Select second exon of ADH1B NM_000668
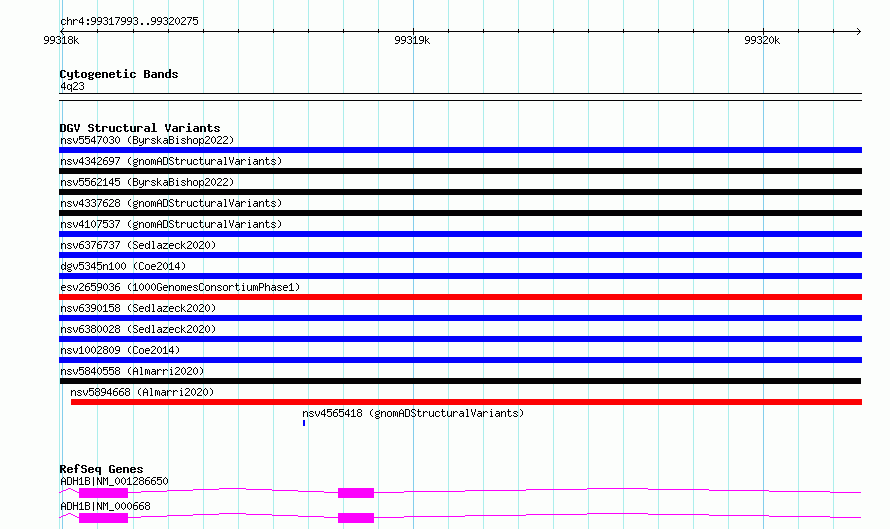Viewport: 890px width, 529px height. point(356,518)
